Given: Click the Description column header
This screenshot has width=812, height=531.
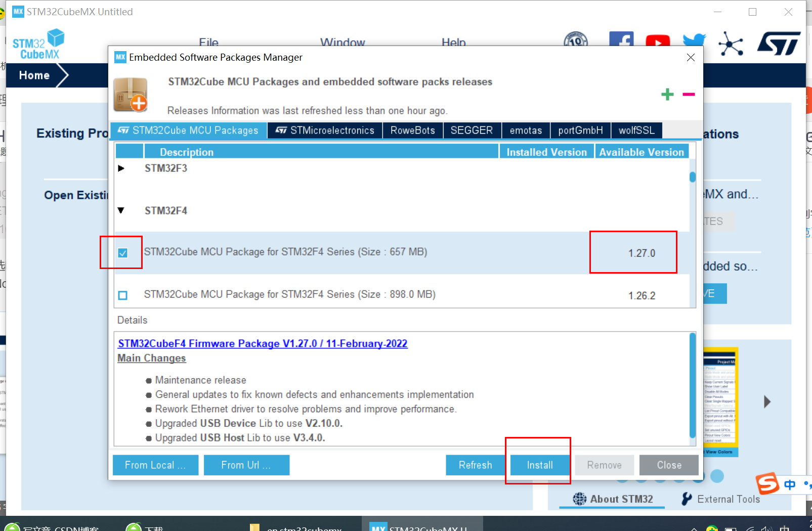Looking at the screenshot, I should [x=321, y=152].
